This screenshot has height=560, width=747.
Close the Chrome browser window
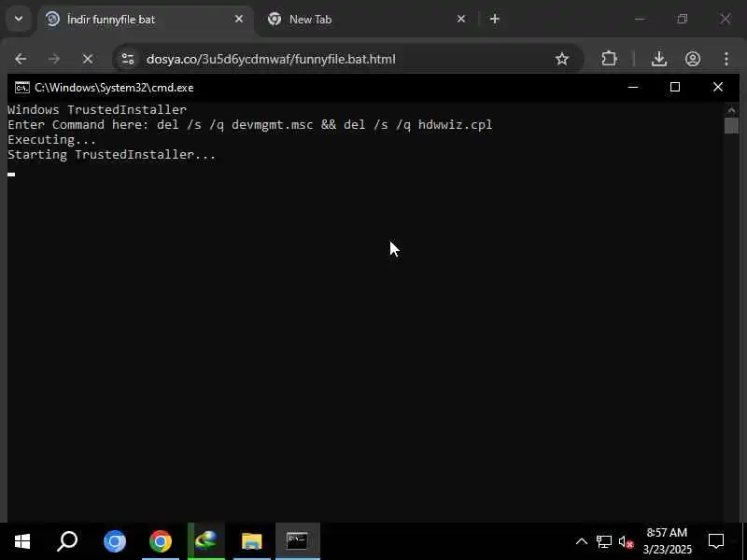pos(726,19)
